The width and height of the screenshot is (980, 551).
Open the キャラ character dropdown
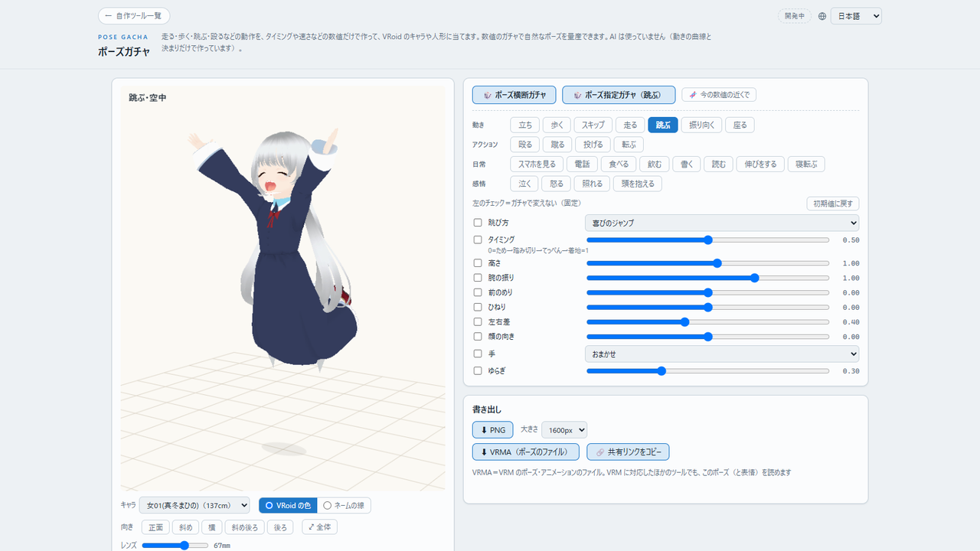click(194, 505)
